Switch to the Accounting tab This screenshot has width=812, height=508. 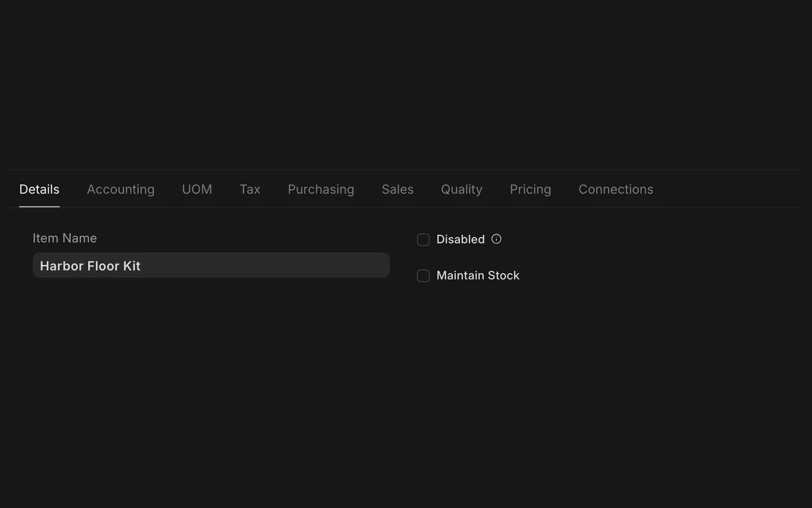tap(121, 189)
